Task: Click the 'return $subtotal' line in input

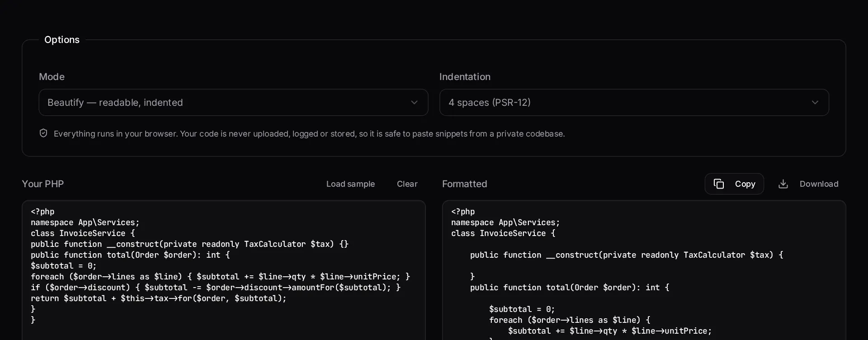Action: click(159, 298)
